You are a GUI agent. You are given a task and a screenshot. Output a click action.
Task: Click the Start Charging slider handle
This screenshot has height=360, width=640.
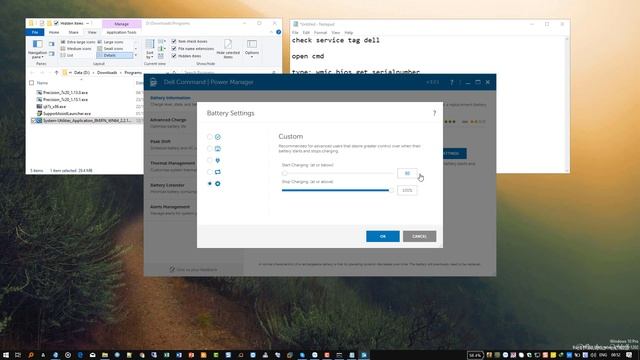coord(284,173)
